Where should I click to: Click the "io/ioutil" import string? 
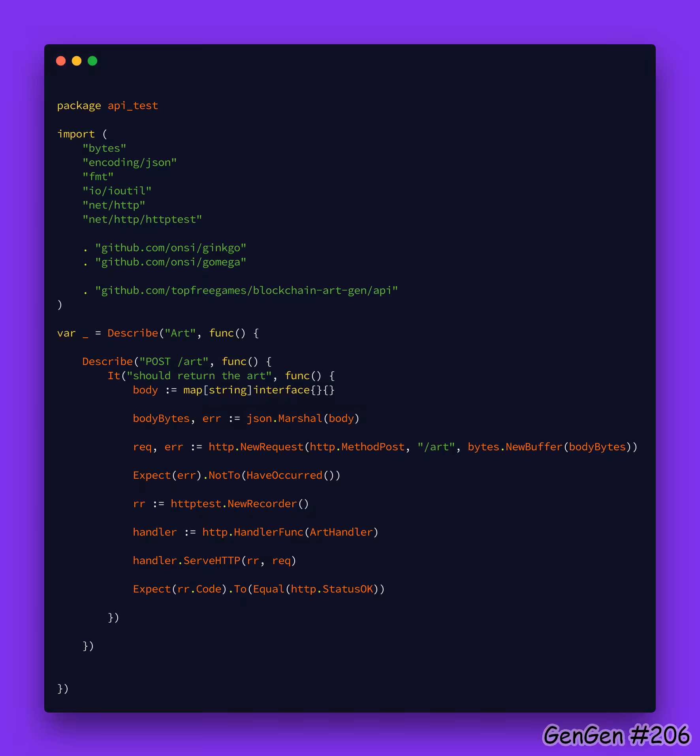pyautogui.click(x=117, y=191)
